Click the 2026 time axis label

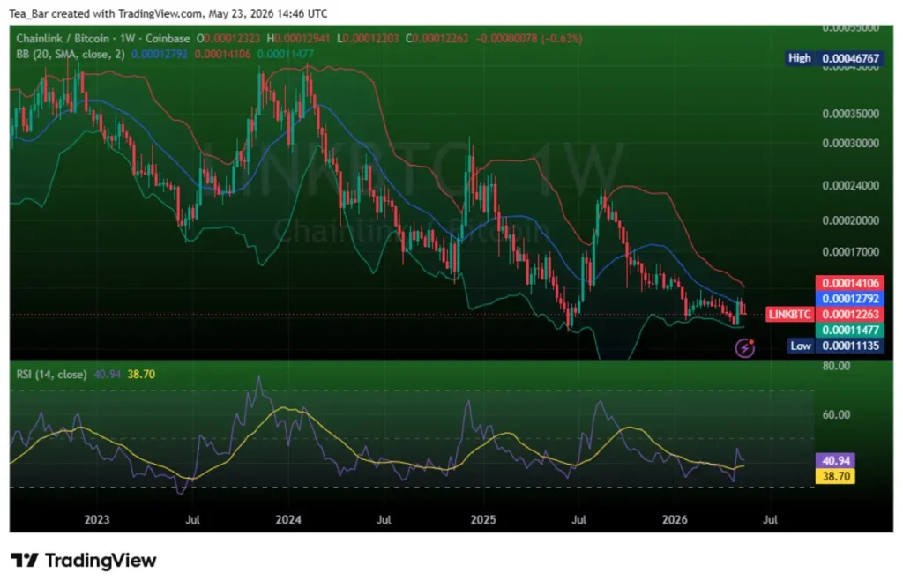point(675,519)
